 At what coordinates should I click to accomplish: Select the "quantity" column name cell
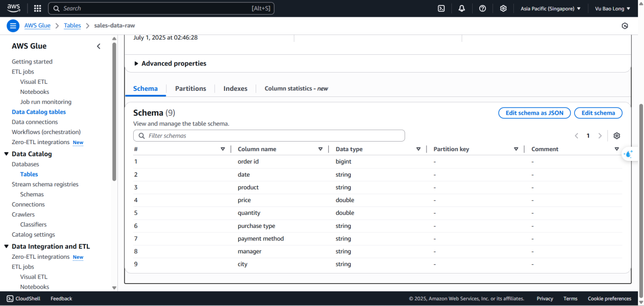tap(249, 213)
